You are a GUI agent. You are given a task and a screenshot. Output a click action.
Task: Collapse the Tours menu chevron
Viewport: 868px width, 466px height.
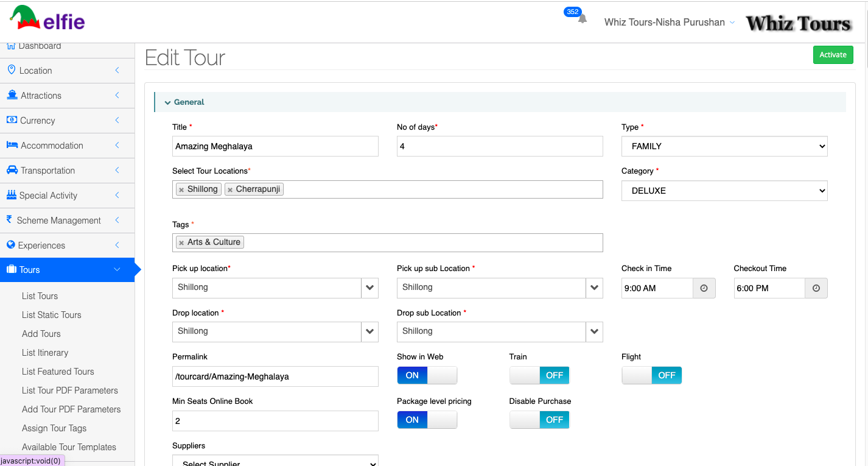pos(117,269)
